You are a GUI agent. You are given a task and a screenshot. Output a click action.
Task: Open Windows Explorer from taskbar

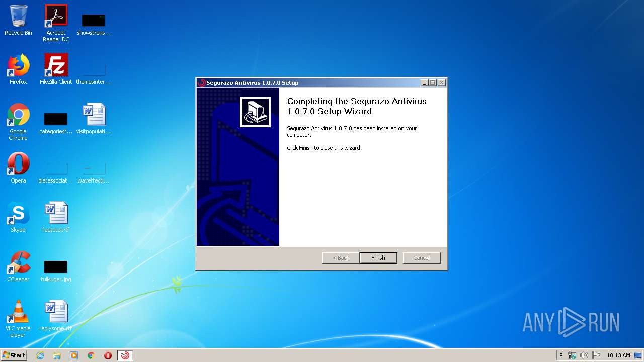[57, 355]
